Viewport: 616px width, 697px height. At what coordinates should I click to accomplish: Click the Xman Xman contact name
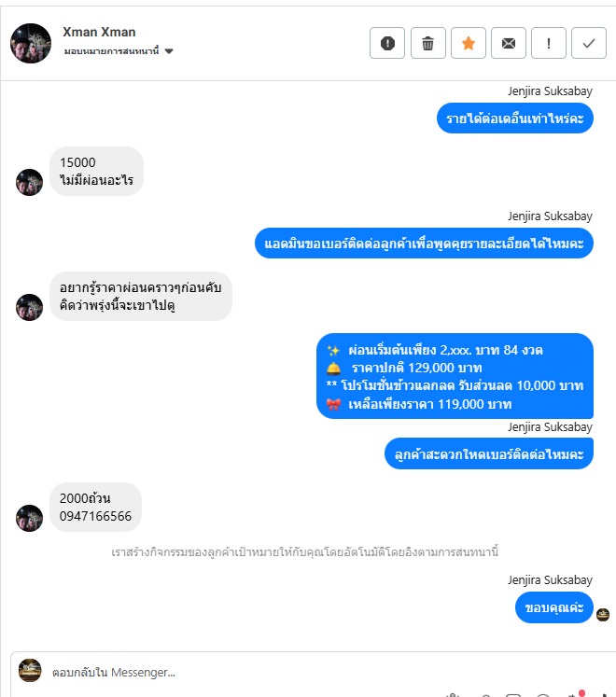pyautogui.click(x=99, y=32)
